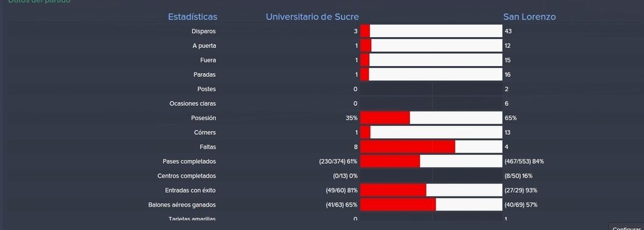Viewport: 644px width, 230px height.
Task: Click the Datos del partido heading
Action: pyautogui.click(x=40, y=2)
